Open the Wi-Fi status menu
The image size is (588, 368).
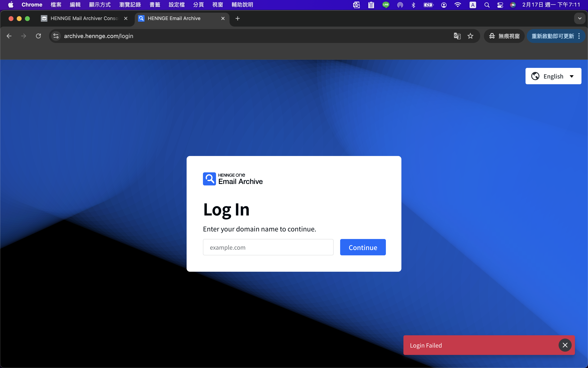click(x=458, y=5)
